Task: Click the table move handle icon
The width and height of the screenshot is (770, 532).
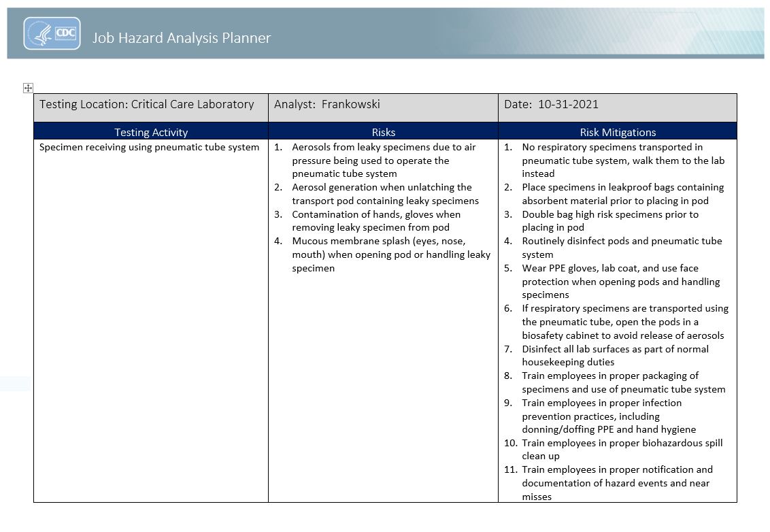Action: tap(28, 87)
